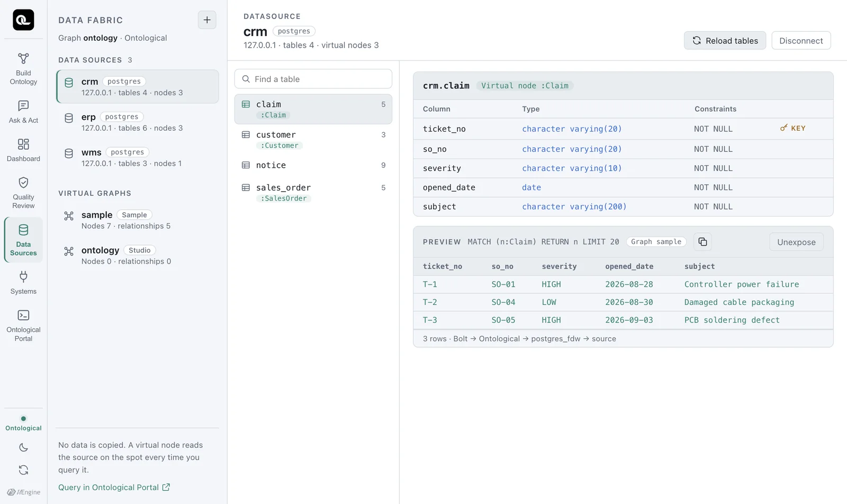Click the Unexpose button
The image size is (847, 504).
(x=796, y=242)
